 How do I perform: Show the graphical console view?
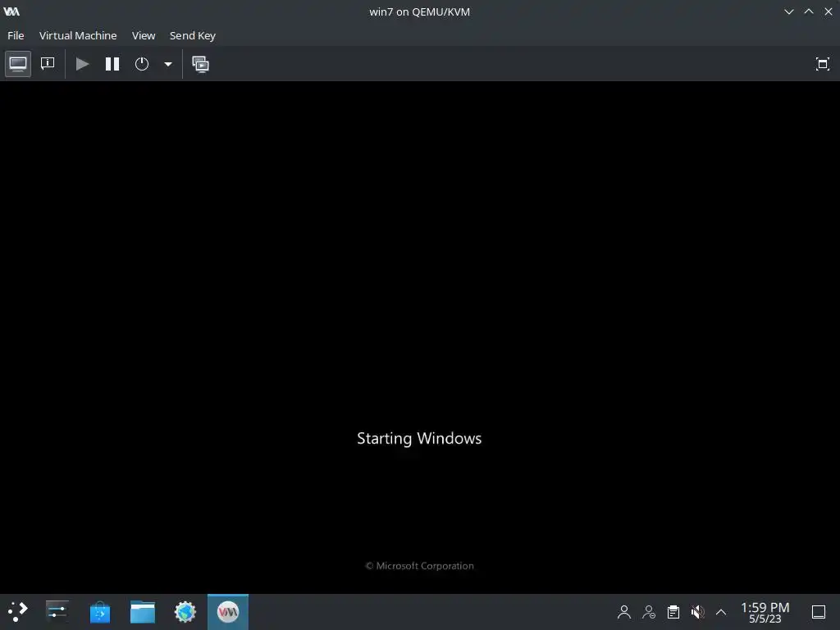(x=18, y=64)
